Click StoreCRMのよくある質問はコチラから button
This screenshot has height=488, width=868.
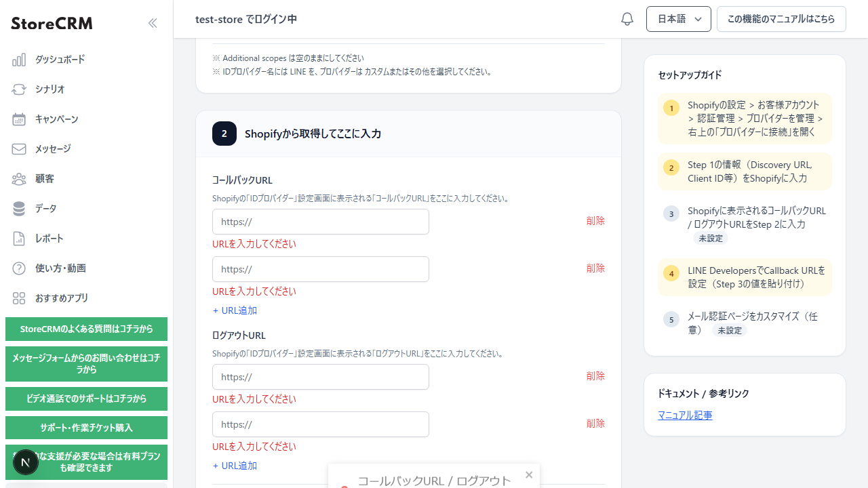pos(86,329)
